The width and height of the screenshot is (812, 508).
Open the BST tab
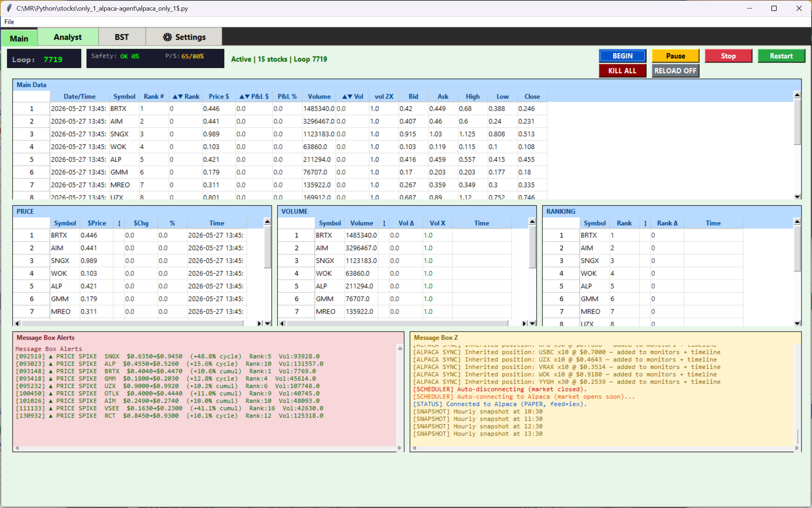tap(122, 37)
